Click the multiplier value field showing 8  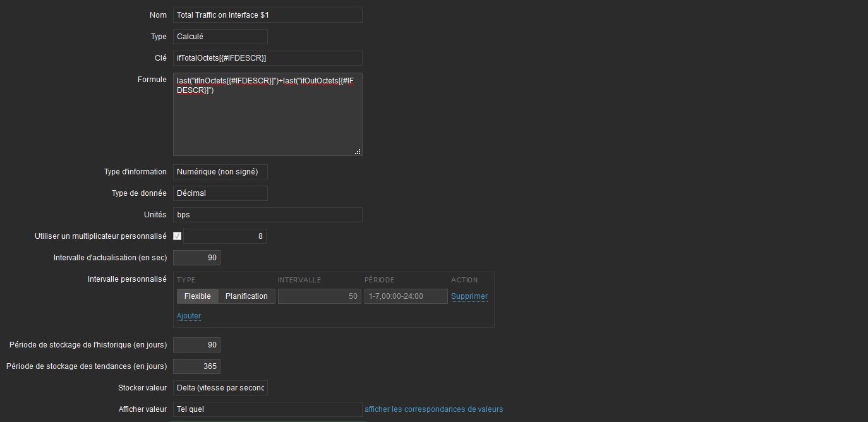225,236
